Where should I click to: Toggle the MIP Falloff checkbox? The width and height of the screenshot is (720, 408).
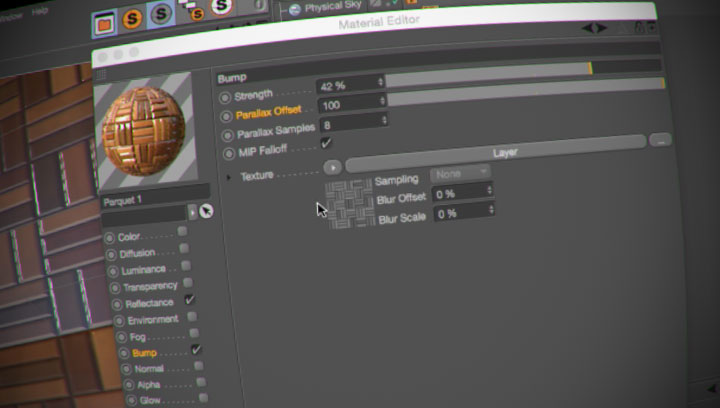(x=326, y=143)
